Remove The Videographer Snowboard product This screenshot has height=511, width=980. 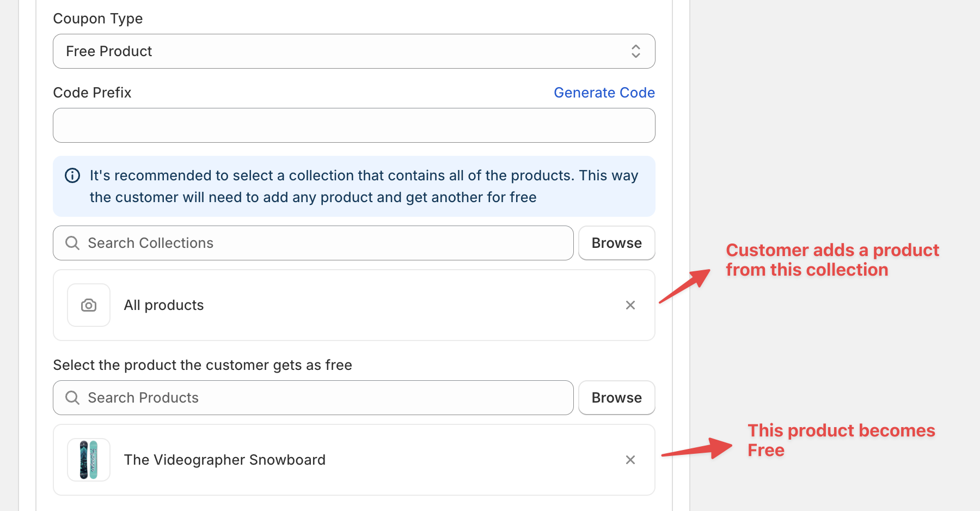[x=630, y=460]
